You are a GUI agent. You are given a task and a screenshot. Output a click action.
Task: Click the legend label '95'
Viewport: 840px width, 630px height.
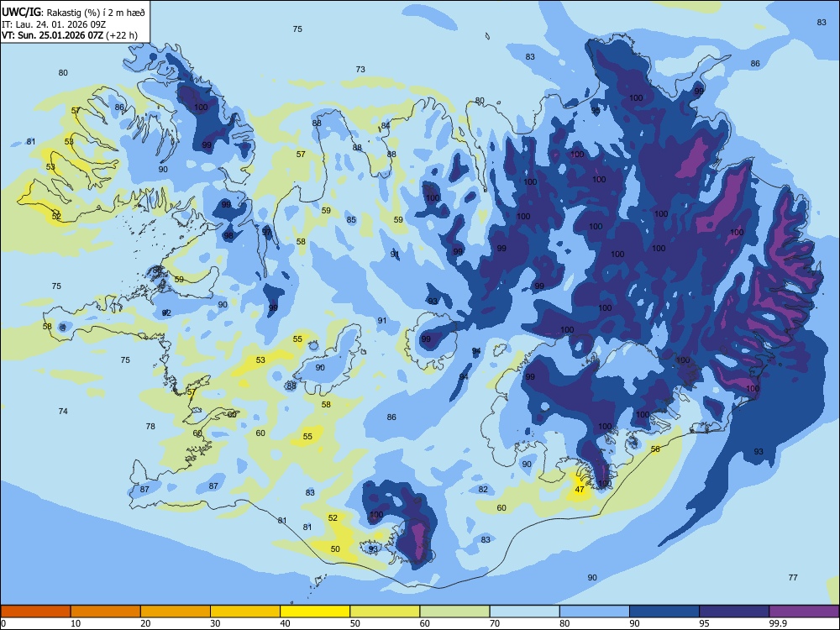point(705,623)
